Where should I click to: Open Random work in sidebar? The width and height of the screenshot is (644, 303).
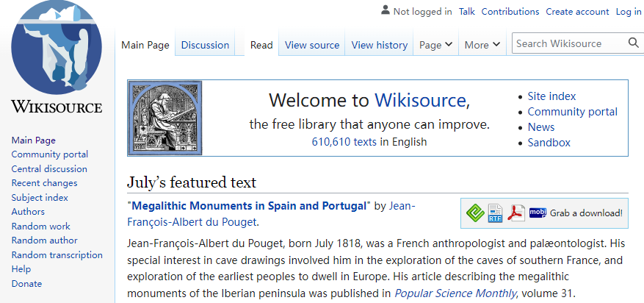40,226
